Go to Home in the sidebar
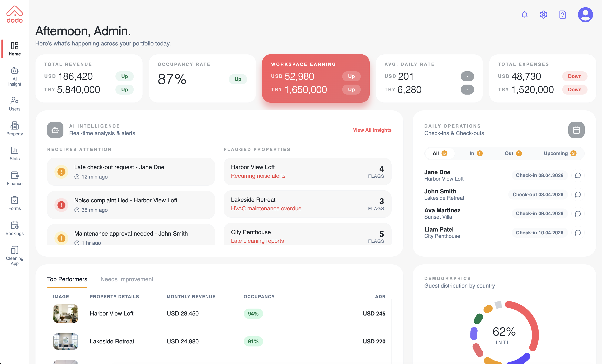The image size is (602, 364). (x=14, y=49)
